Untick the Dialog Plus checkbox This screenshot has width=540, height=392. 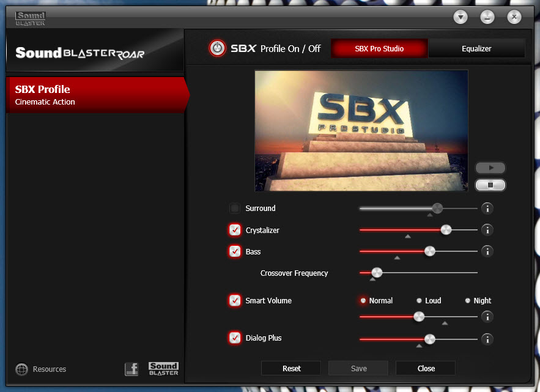click(x=235, y=338)
